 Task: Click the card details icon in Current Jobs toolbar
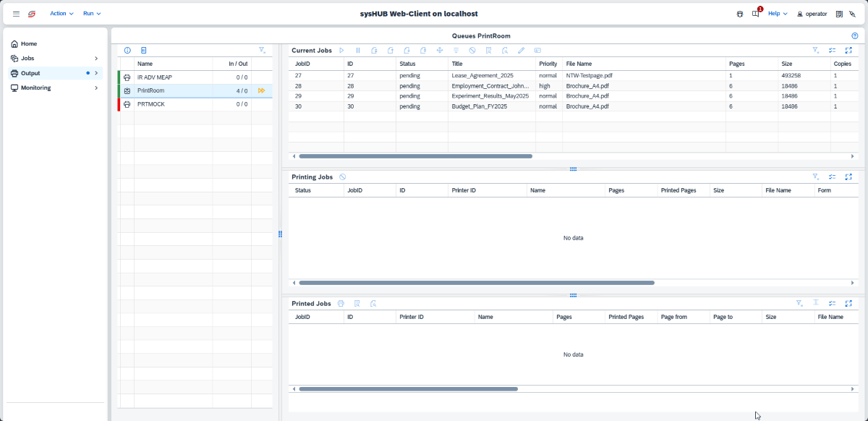(537, 51)
